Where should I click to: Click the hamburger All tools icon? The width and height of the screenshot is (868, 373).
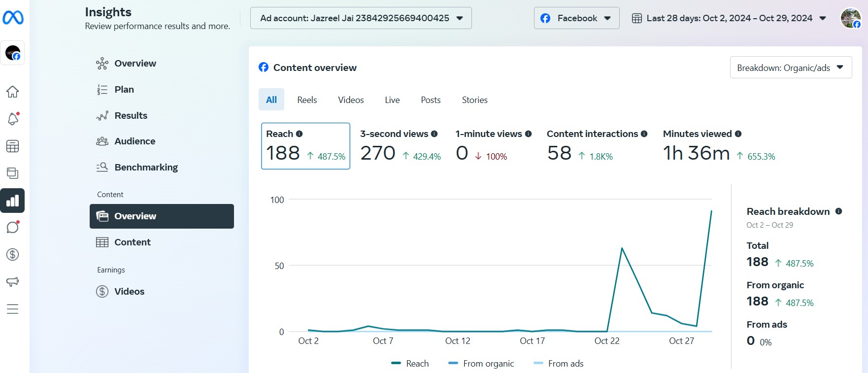pos(12,309)
